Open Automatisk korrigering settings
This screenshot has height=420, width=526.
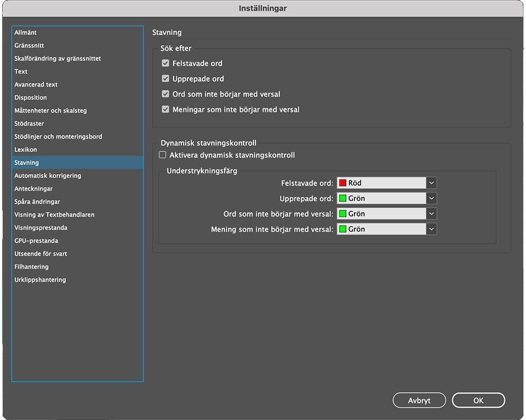77,176
